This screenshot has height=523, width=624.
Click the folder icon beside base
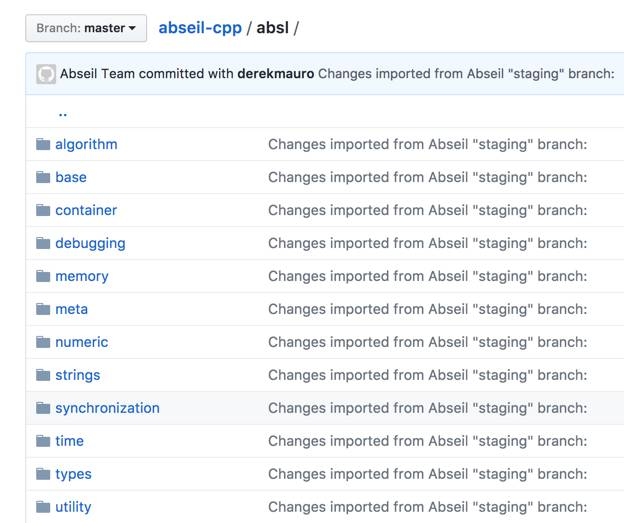point(43,177)
